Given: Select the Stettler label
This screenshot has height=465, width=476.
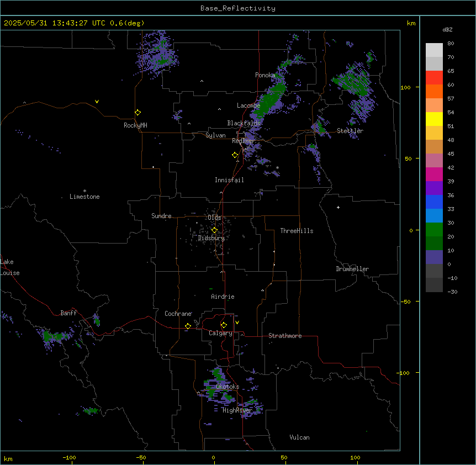Looking at the screenshot, I should pyautogui.click(x=350, y=131).
